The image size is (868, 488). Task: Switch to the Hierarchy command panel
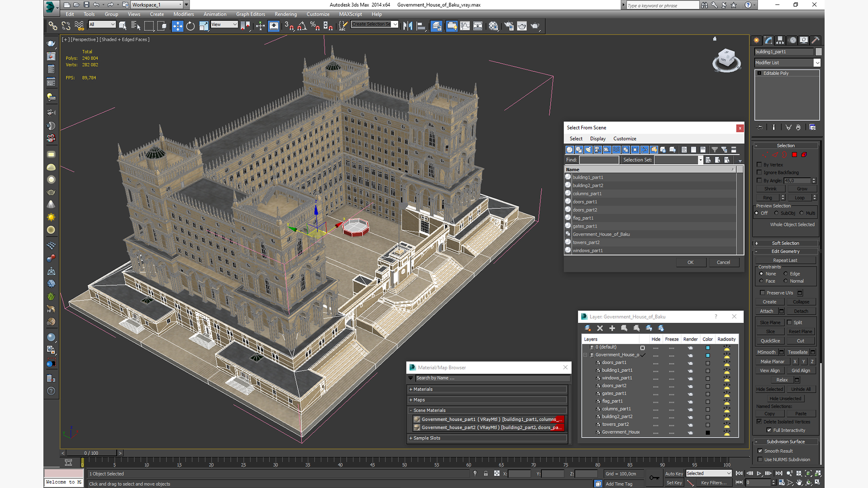(x=780, y=40)
